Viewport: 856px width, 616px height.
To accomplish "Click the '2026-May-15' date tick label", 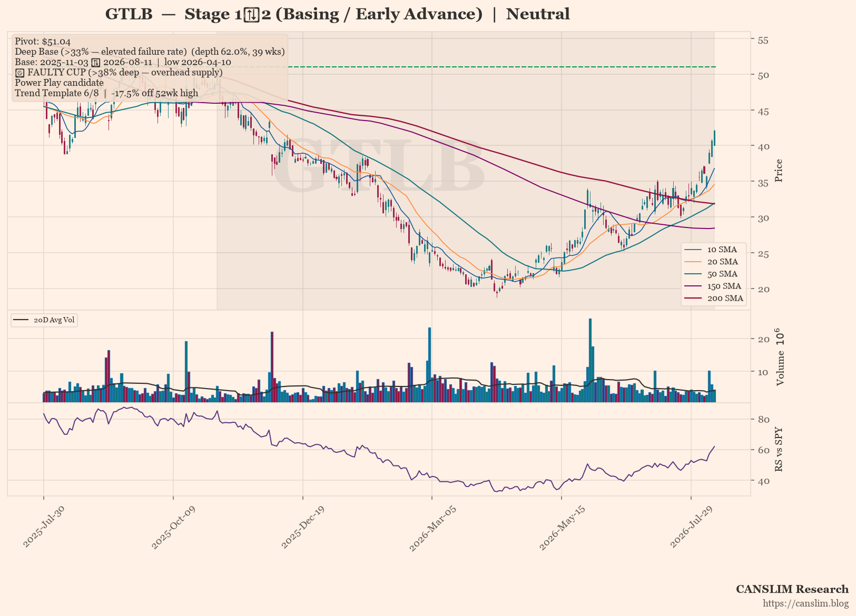I will coord(562,528).
